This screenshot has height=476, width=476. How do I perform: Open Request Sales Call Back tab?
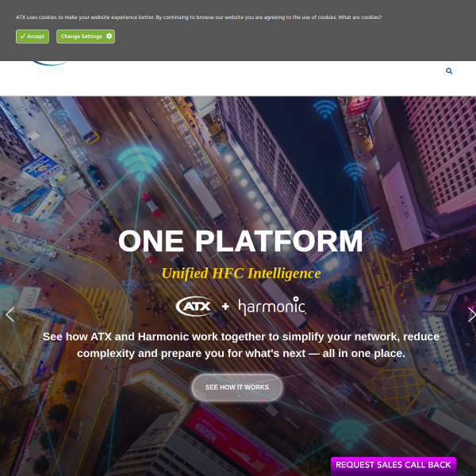[x=393, y=466]
